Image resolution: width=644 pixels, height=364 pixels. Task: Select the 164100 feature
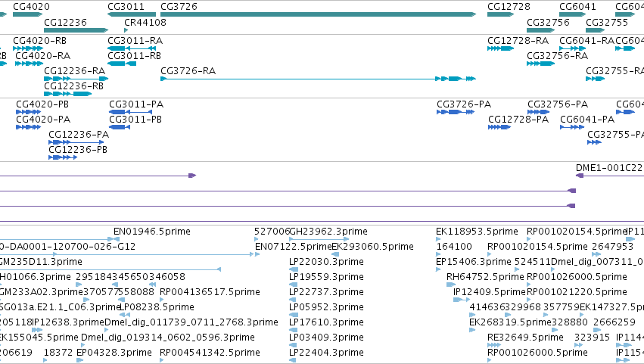[x=438, y=254]
